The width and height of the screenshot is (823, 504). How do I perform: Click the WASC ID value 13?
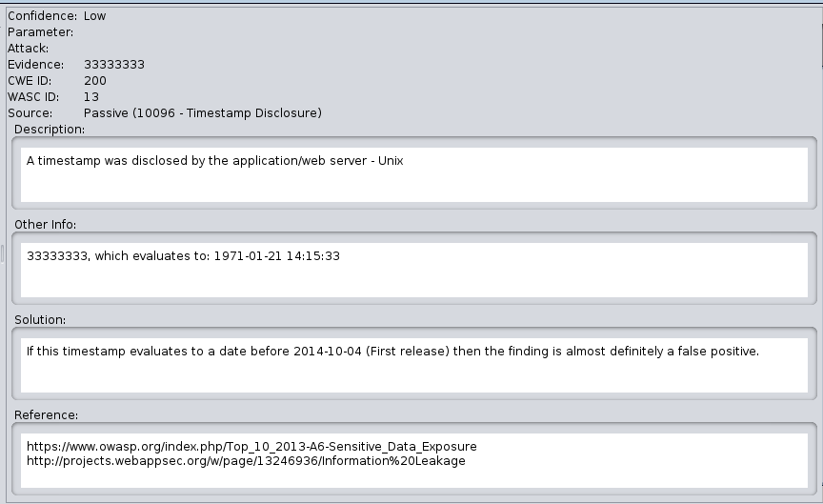[x=91, y=97]
